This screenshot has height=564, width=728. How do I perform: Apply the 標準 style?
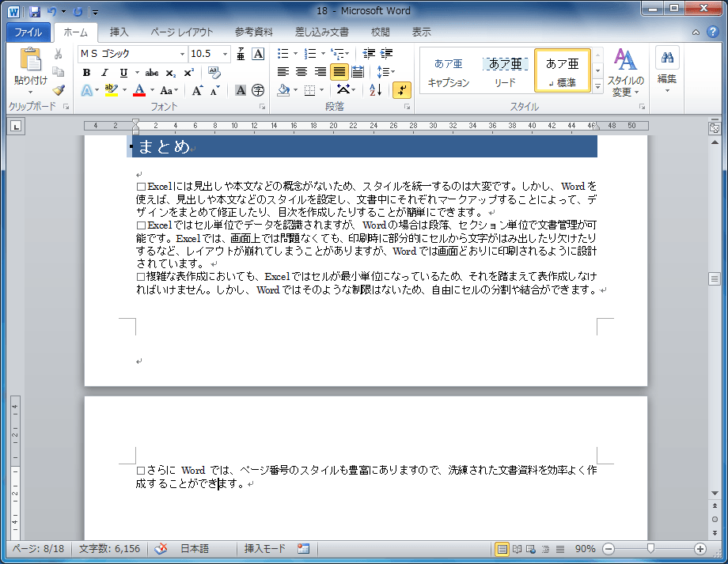pos(563,71)
